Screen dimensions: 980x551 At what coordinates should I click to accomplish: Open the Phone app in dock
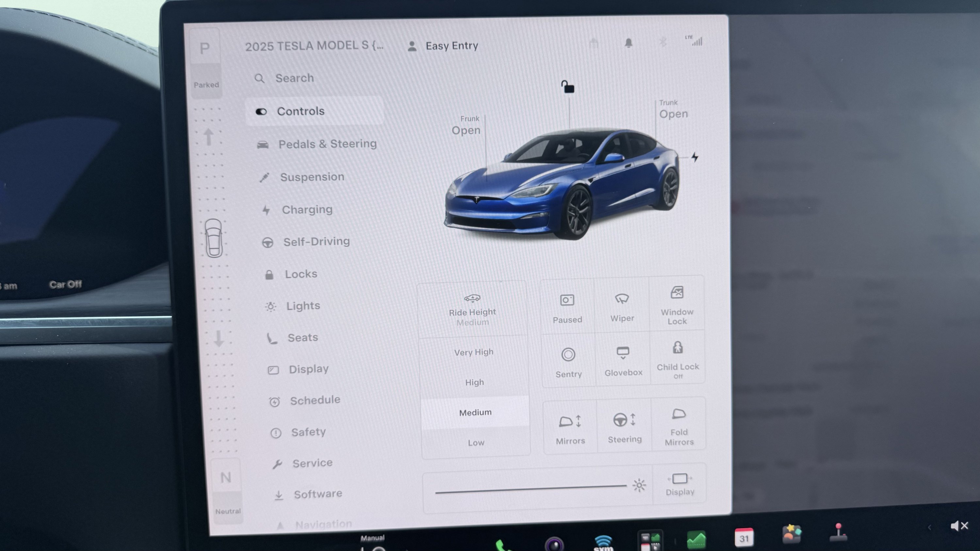tap(503, 545)
